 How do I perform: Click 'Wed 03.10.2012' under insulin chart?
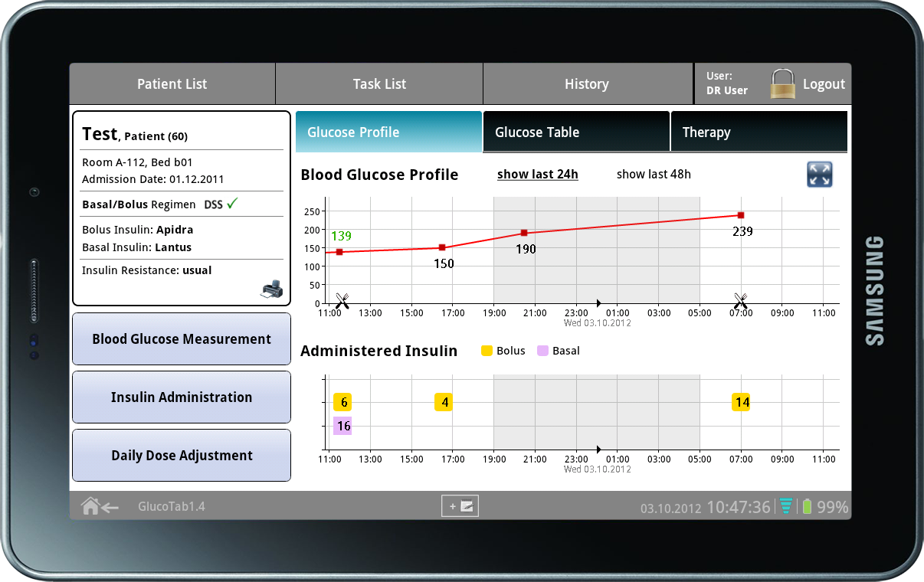(598, 469)
